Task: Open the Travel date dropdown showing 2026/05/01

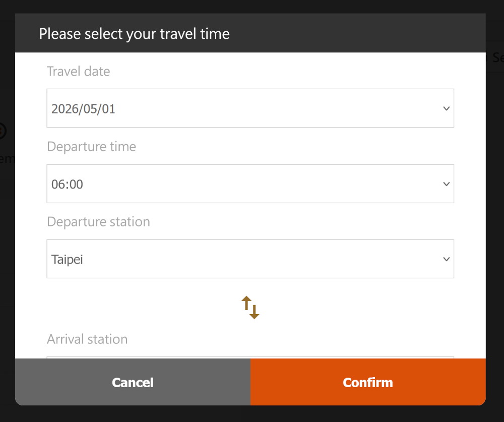Action: (250, 108)
